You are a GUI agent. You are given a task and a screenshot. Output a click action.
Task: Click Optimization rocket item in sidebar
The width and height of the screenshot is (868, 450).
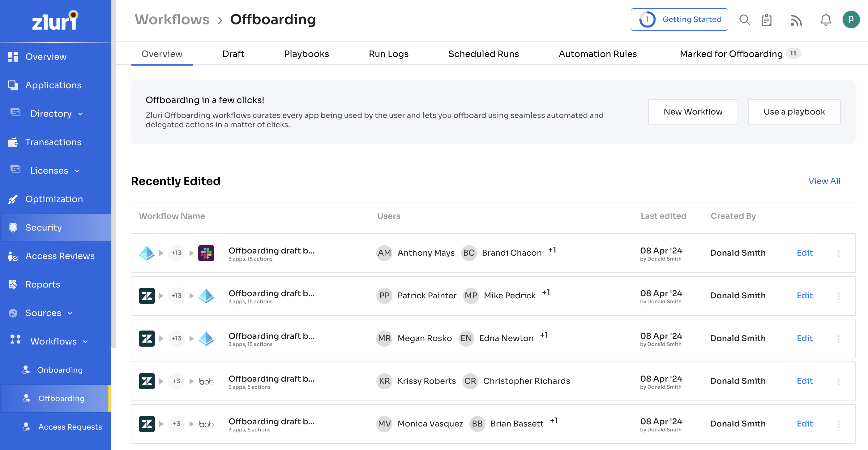(54, 199)
